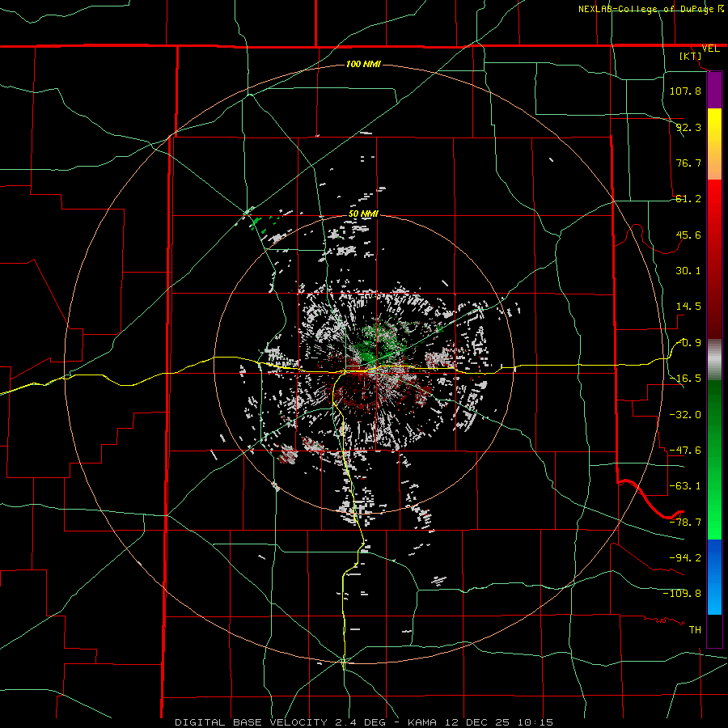Select the 14.5 velocity scale value
The height and width of the screenshot is (728, 728).
click(688, 307)
